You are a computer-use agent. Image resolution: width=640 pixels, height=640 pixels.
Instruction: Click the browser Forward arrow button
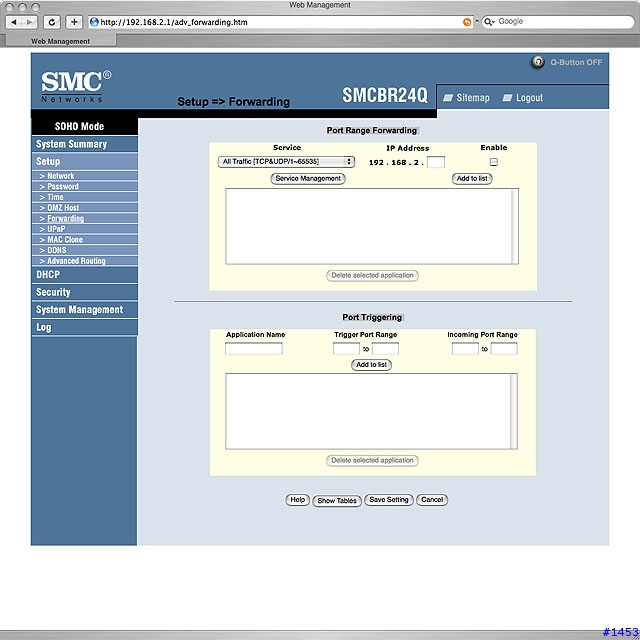tap(29, 22)
